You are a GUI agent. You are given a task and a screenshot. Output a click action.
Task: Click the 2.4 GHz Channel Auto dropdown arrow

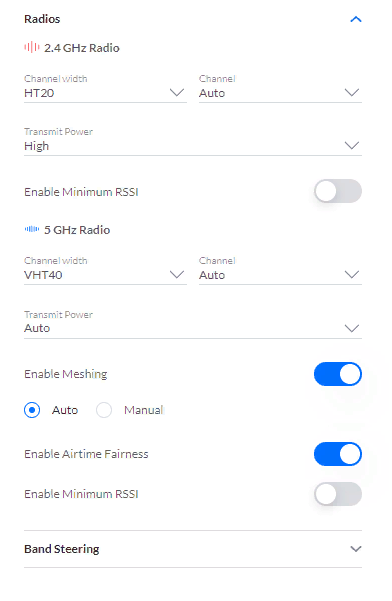(351, 92)
